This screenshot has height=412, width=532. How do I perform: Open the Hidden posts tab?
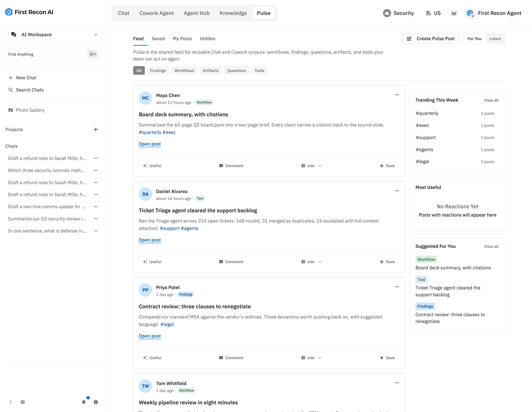click(x=208, y=39)
